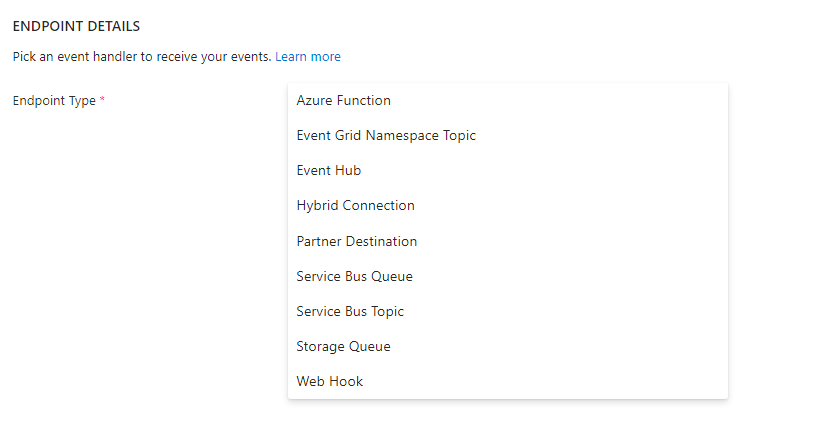824x430 pixels.
Task: Choose Event Grid Namespace Topic option
Action: (508, 136)
